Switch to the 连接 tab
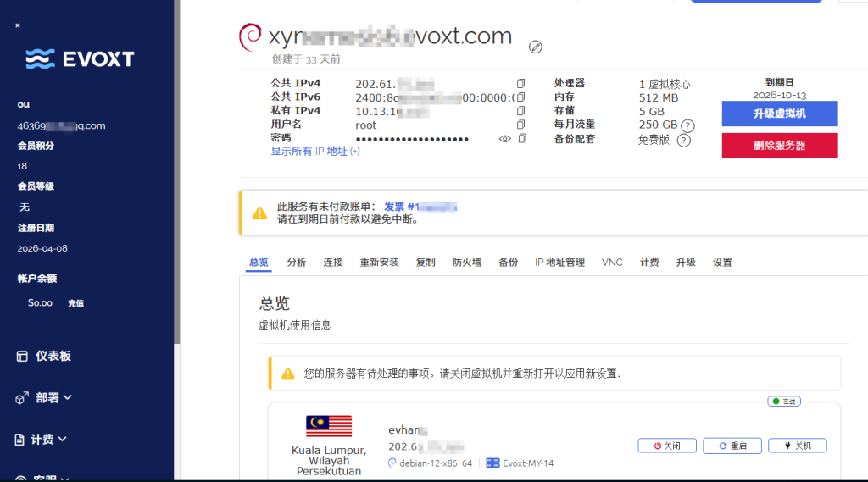 pyautogui.click(x=332, y=263)
